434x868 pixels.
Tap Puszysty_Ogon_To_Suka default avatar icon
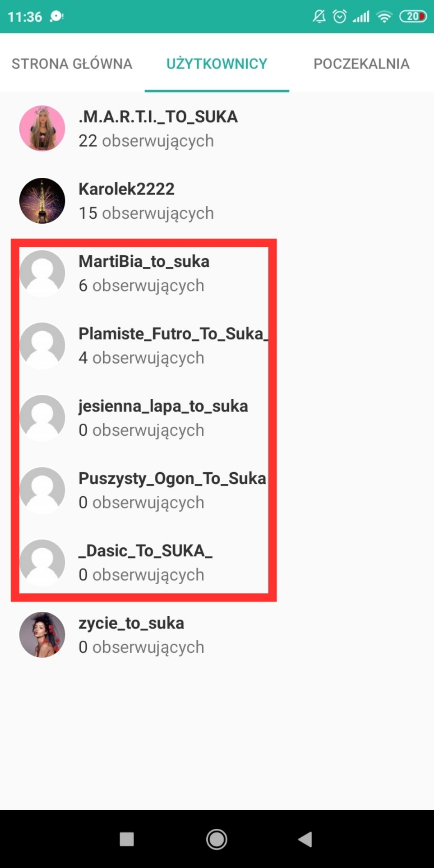[x=42, y=490]
